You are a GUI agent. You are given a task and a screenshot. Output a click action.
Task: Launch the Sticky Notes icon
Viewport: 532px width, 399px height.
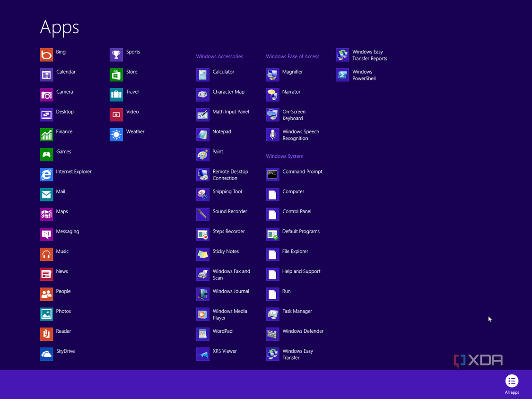click(202, 254)
